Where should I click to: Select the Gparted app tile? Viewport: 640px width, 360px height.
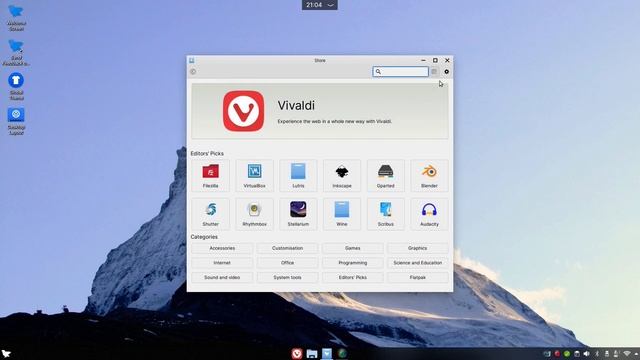click(385, 176)
